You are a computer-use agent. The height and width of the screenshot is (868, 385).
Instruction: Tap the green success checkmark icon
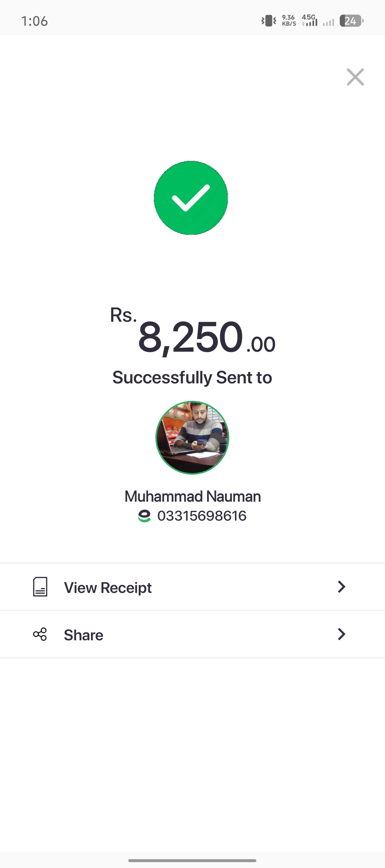point(191,198)
